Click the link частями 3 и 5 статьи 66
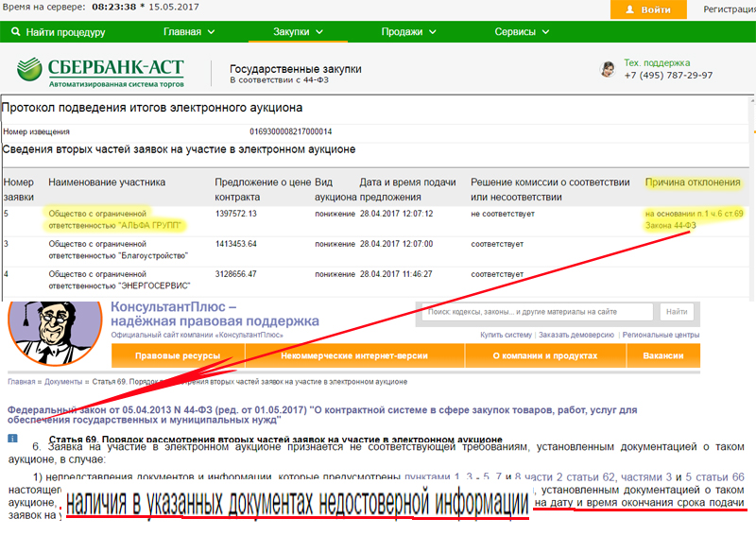The width and height of the screenshot is (756, 536). coord(682,476)
